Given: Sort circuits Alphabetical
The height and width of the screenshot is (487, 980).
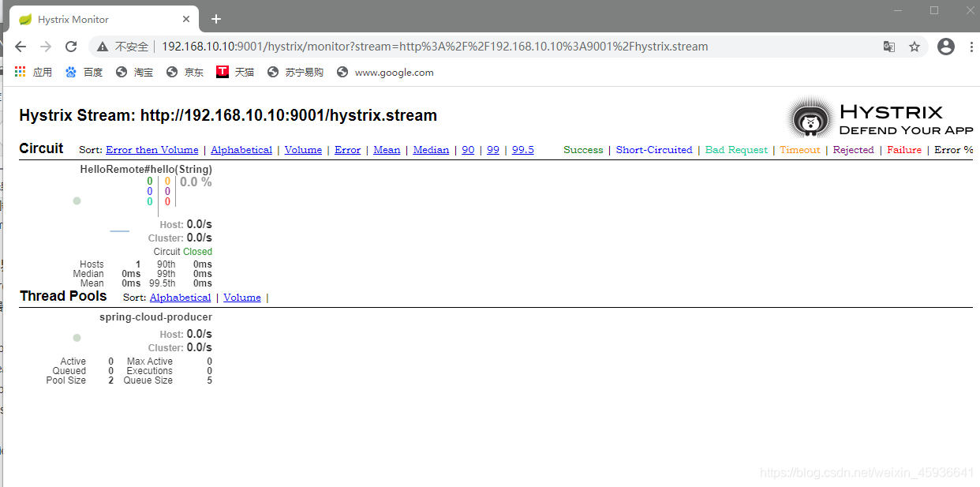Looking at the screenshot, I should point(241,149).
